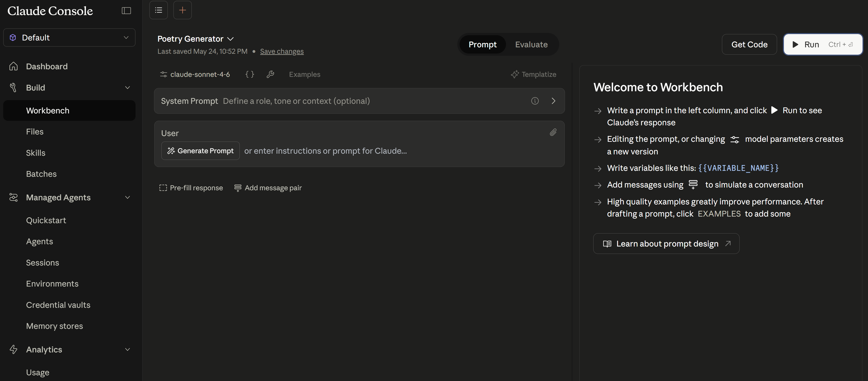Collapse the Build section chevron

(127, 88)
